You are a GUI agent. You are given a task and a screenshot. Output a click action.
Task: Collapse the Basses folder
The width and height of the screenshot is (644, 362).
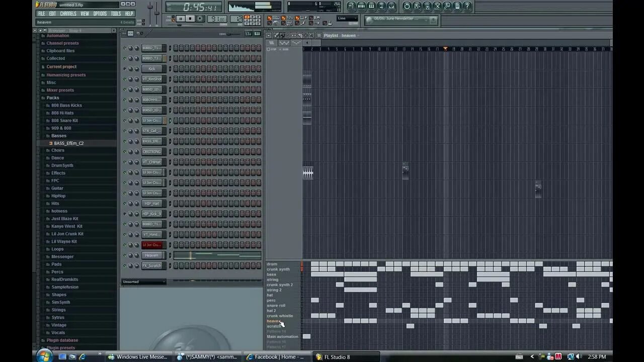click(x=58, y=136)
